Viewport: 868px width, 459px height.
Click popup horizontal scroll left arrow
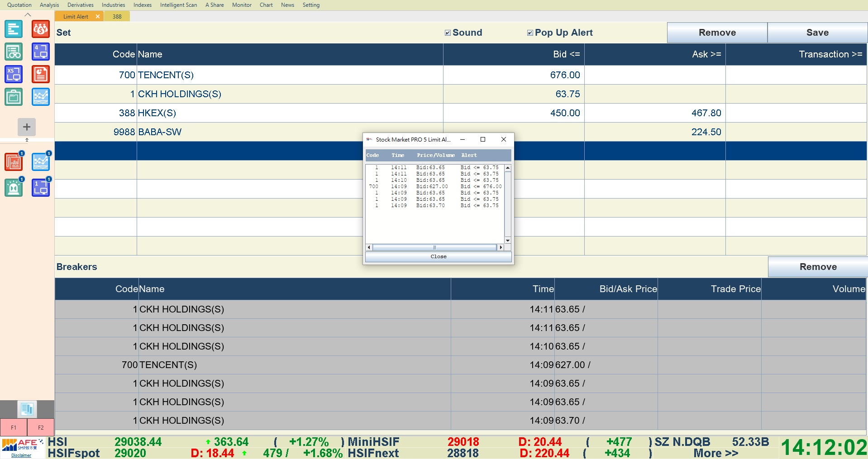coord(369,247)
